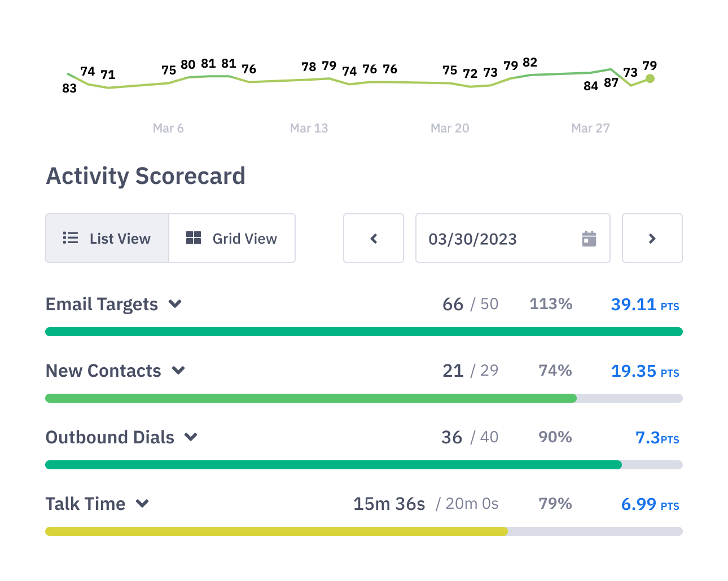
Task: Collapse the Talk Time section
Action: 142,504
